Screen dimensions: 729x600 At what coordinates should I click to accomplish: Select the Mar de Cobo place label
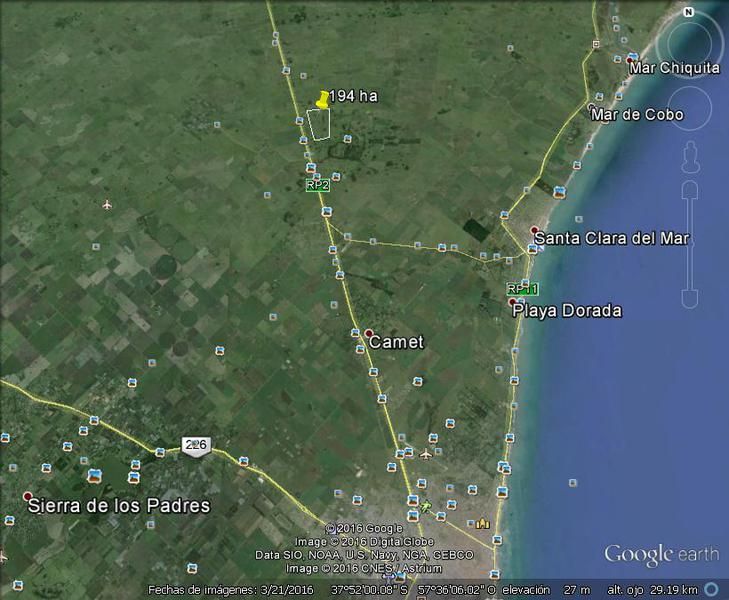click(637, 115)
